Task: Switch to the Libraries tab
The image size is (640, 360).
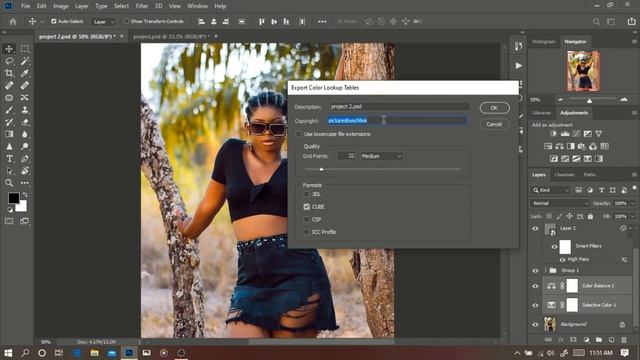Action: [541, 113]
